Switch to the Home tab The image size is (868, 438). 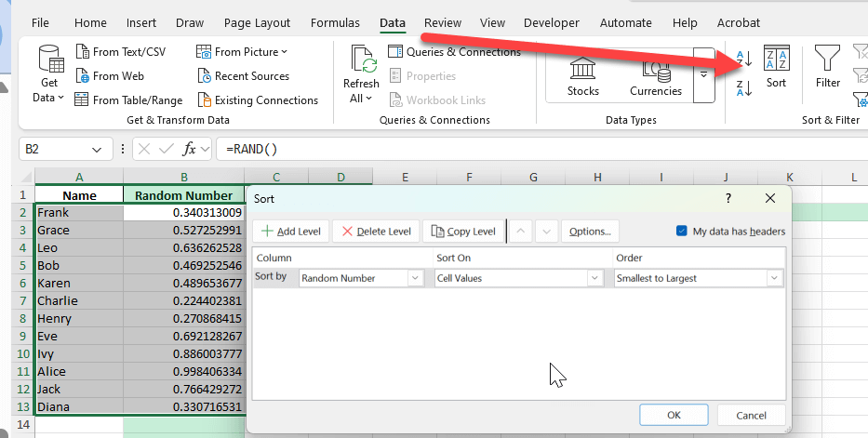[90, 22]
